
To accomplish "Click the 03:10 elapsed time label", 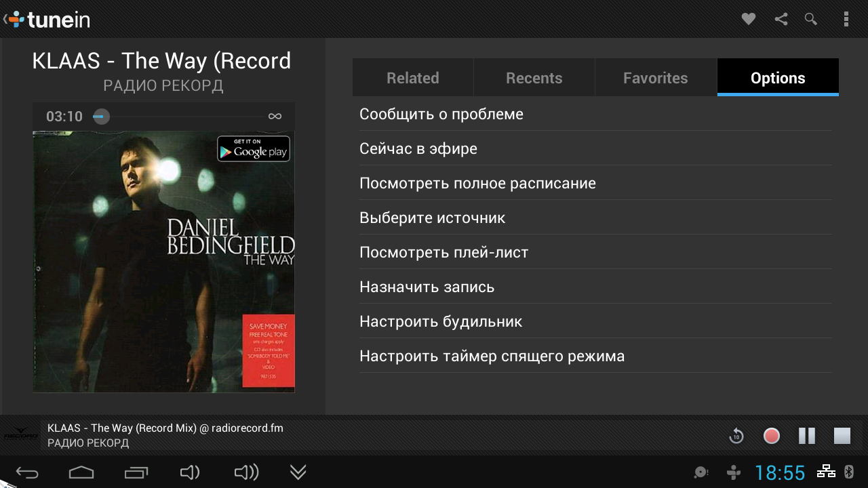I will click(64, 117).
